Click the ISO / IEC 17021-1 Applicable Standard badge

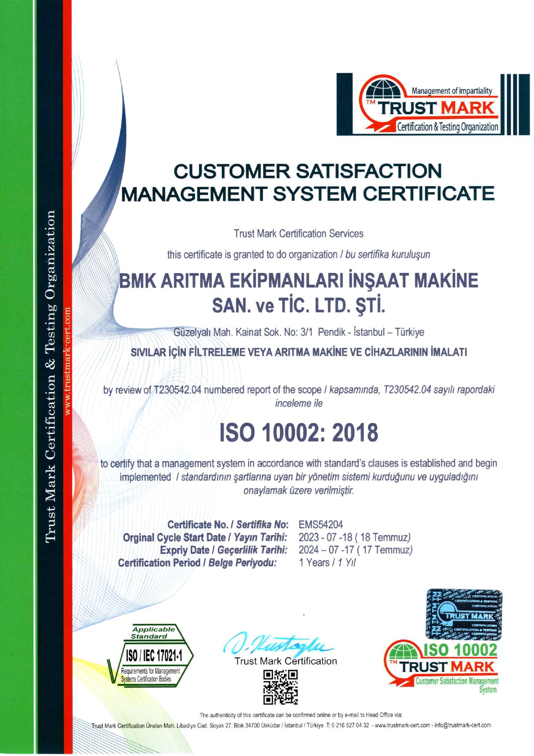151,654
